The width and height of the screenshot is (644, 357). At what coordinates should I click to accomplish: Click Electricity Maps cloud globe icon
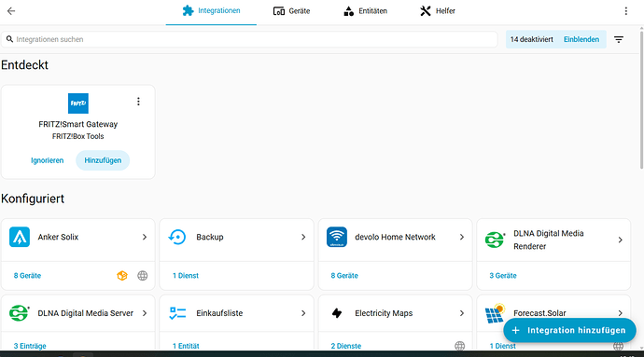[459, 346]
